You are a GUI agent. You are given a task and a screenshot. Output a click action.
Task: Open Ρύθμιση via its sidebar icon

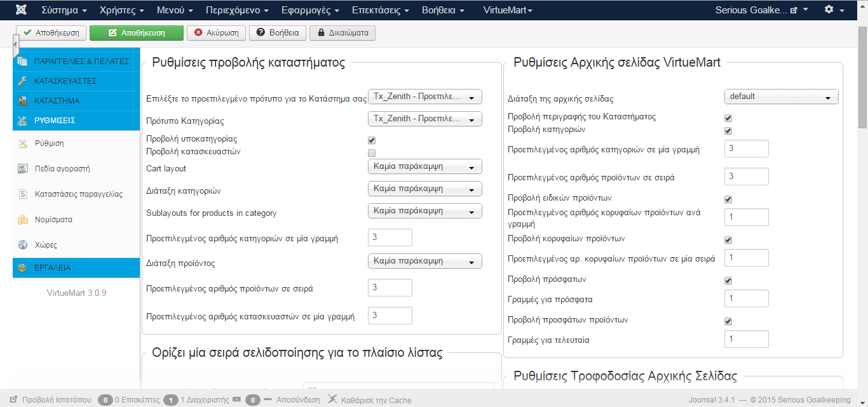[x=23, y=143]
